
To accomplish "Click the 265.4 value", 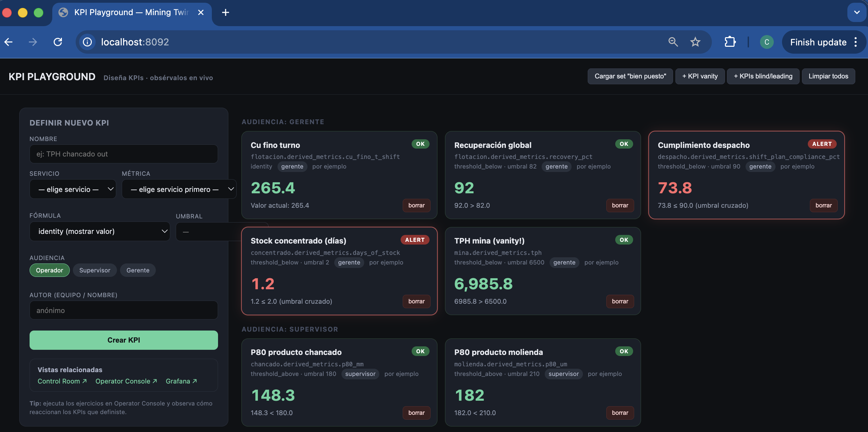I will click(273, 188).
